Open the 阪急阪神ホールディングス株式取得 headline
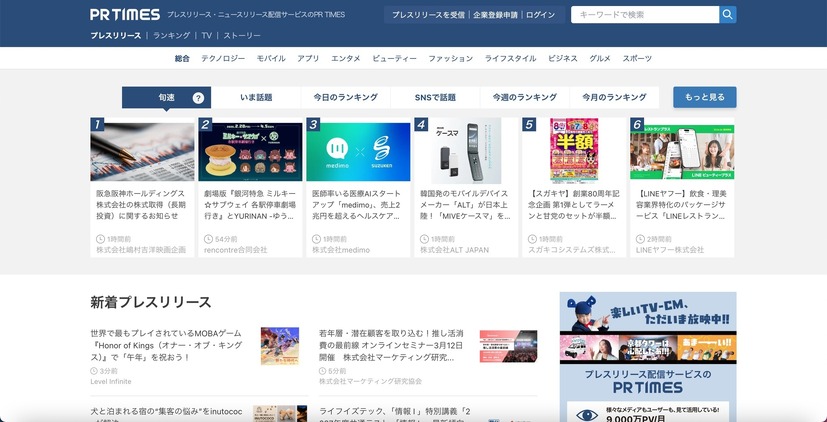This screenshot has height=422, width=827. [x=141, y=205]
